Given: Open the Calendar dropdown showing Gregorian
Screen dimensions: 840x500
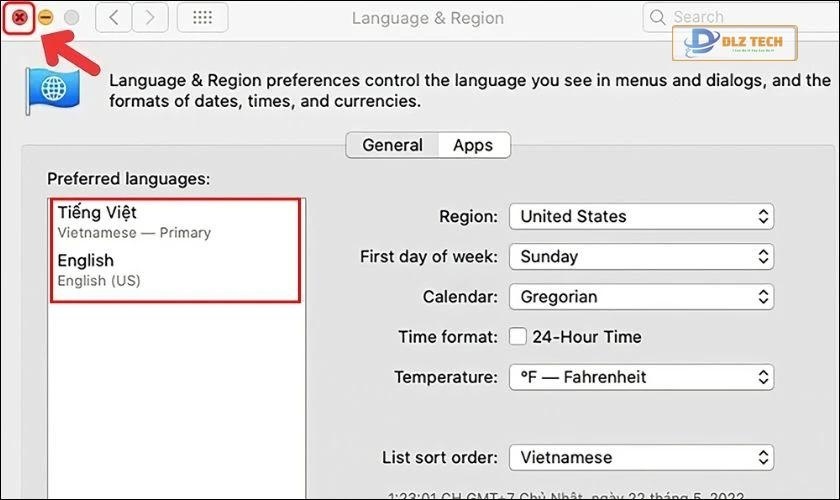Looking at the screenshot, I should 641,297.
